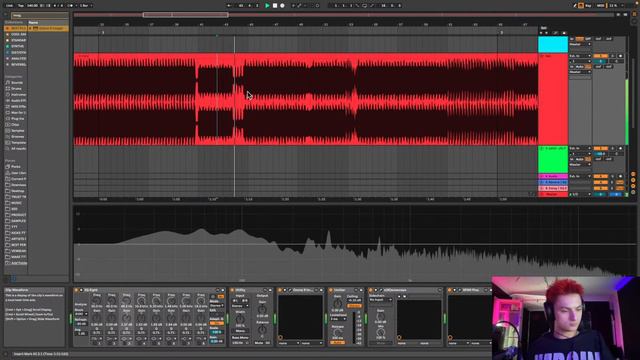Open red track's Ext. In input dropdown

580,56
